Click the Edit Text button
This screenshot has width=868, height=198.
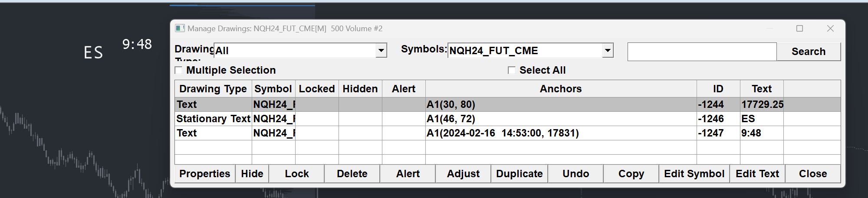[x=757, y=174]
